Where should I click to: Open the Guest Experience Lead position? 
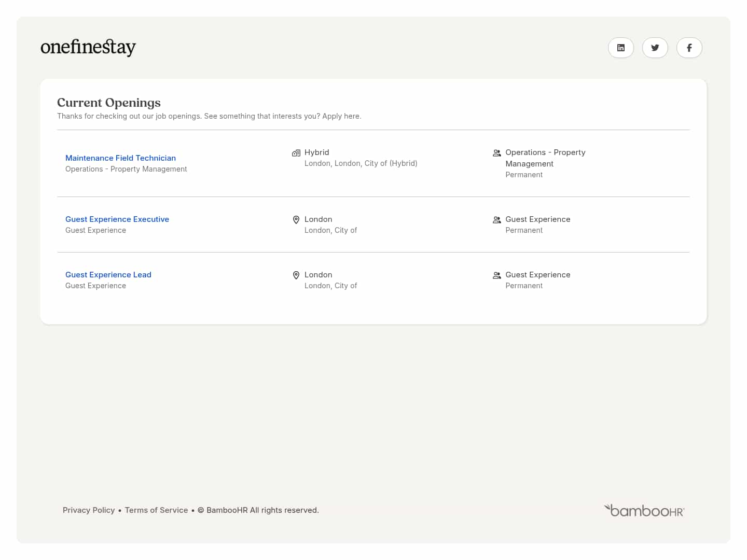coord(108,274)
